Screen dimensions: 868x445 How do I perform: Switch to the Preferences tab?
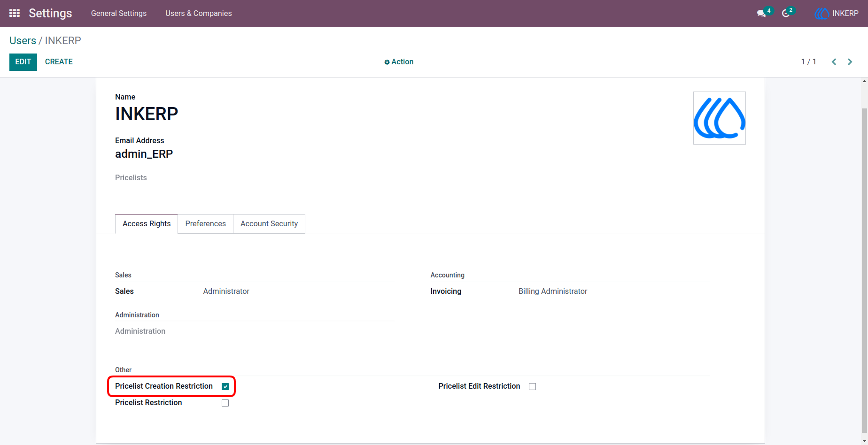(206, 224)
